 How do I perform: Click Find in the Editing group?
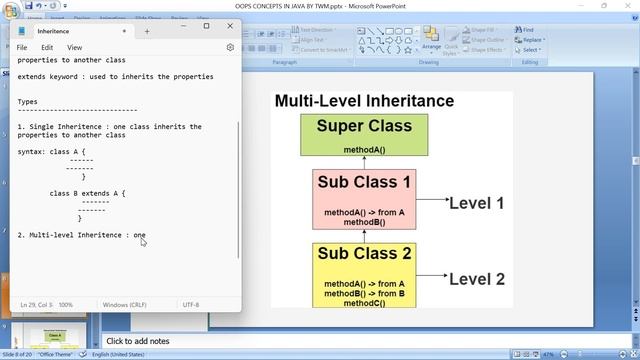524,30
